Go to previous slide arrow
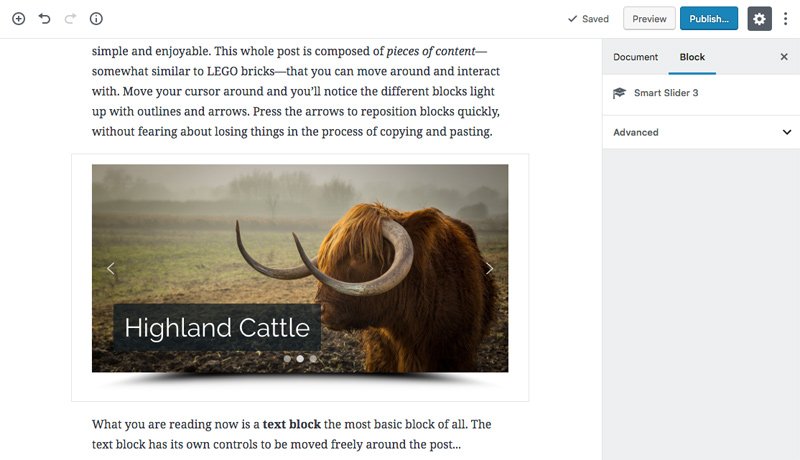The image size is (800, 460). [x=111, y=268]
